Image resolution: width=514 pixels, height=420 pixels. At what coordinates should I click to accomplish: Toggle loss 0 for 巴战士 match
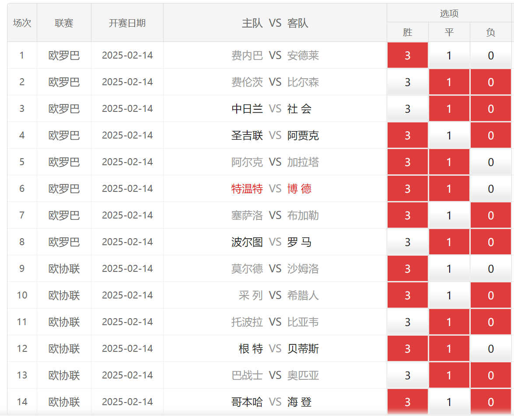[491, 375]
